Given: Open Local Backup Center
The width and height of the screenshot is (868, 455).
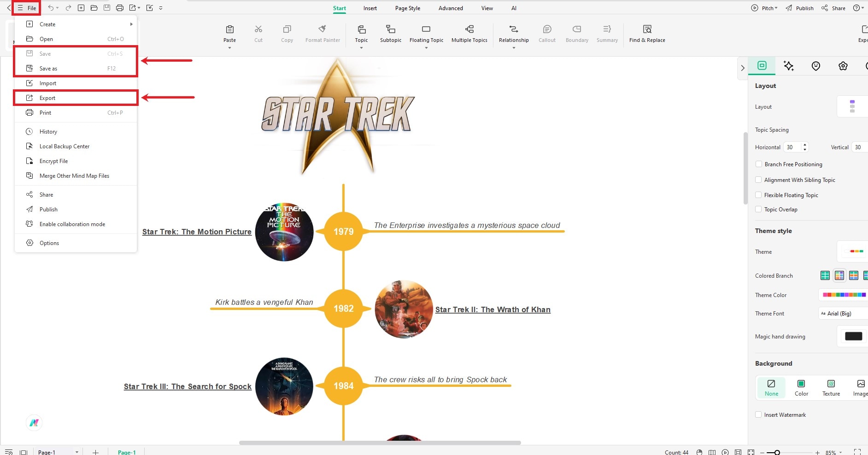Looking at the screenshot, I should point(76,146).
